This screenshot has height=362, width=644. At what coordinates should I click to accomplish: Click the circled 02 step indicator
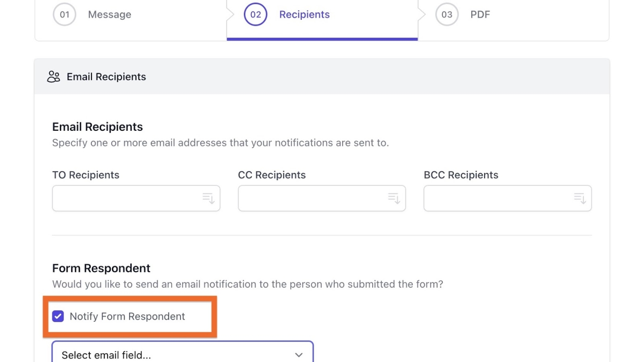coord(255,14)
